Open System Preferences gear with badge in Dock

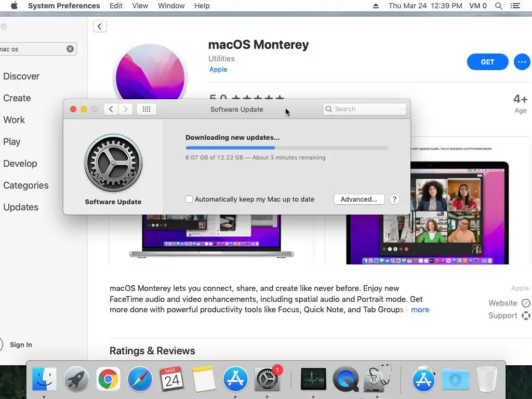267,379
